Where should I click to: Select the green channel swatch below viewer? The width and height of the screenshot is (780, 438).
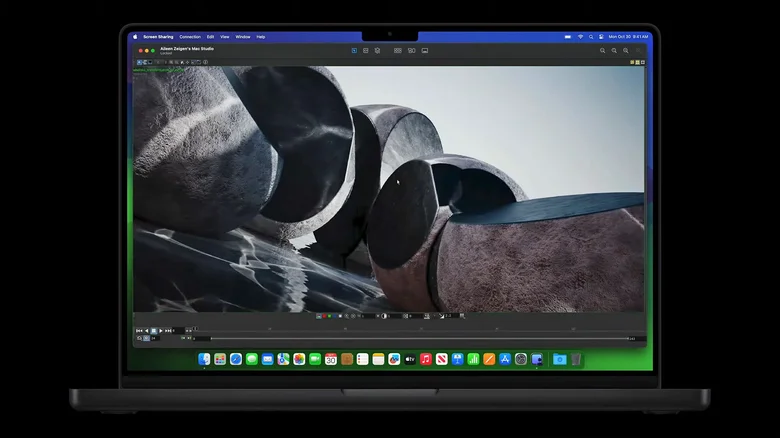(329, 316)
